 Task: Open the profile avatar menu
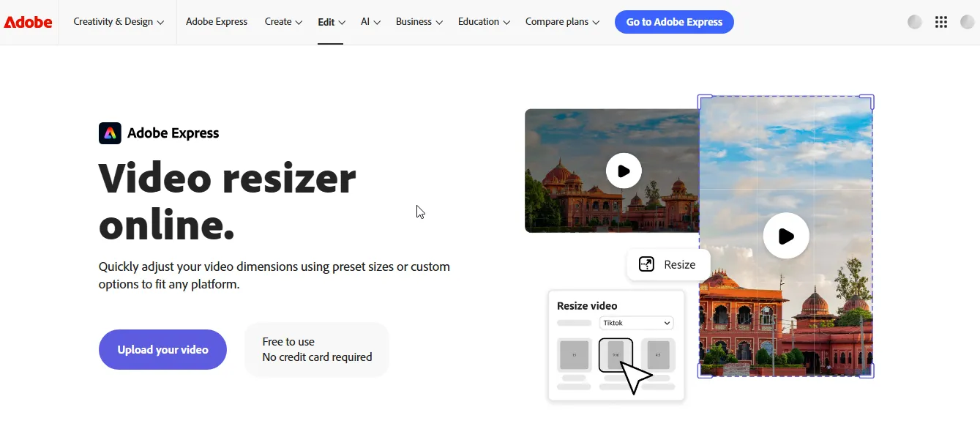pyautogui.click(x=968, y=22)
